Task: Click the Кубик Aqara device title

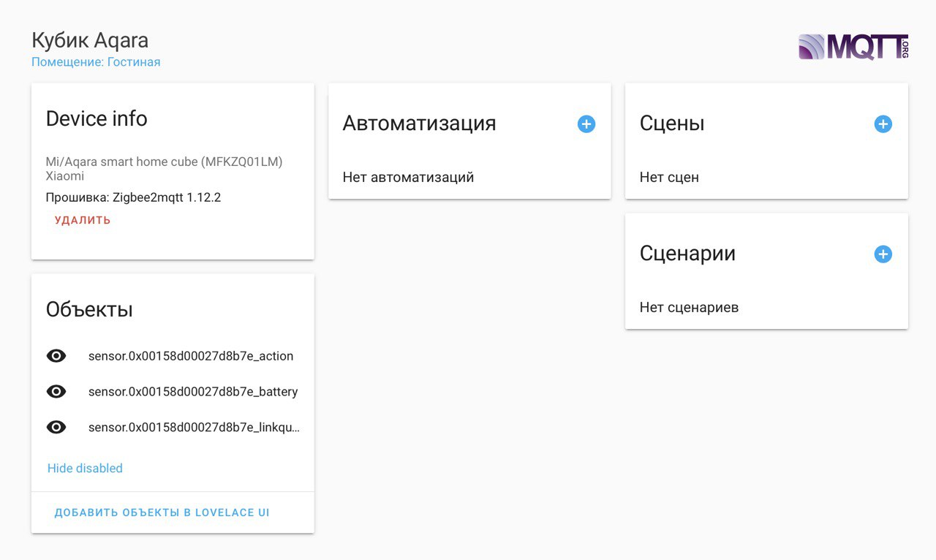Action: pyautogui.click(x=90, y=40)
